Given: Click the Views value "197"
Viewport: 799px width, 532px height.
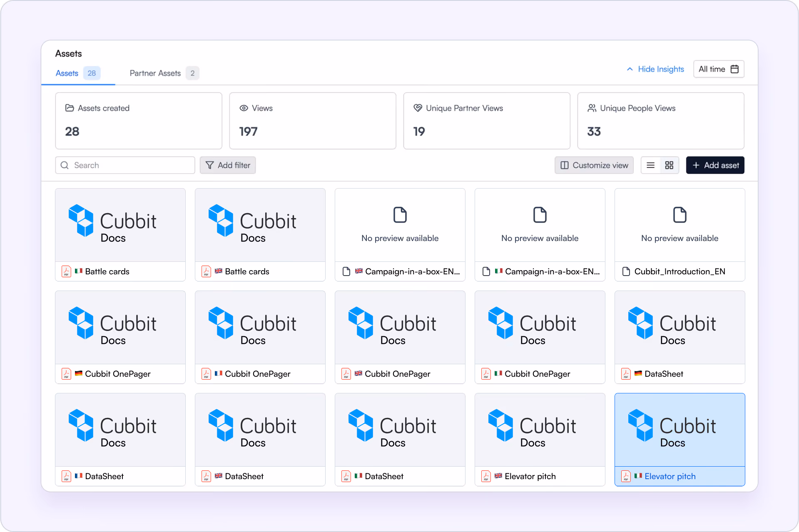Looking at the screenshot, I should pyautogui.click(x=248, y=132).
